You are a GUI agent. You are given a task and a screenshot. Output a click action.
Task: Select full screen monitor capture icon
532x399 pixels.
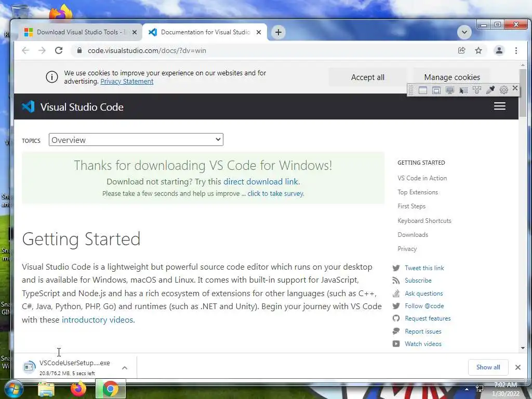[450, 90]
